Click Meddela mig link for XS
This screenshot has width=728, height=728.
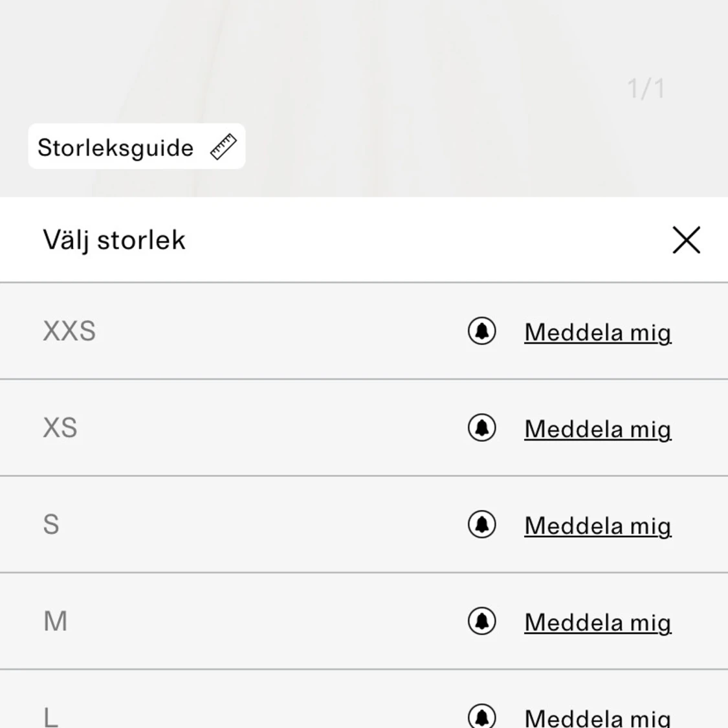point(597,430)
